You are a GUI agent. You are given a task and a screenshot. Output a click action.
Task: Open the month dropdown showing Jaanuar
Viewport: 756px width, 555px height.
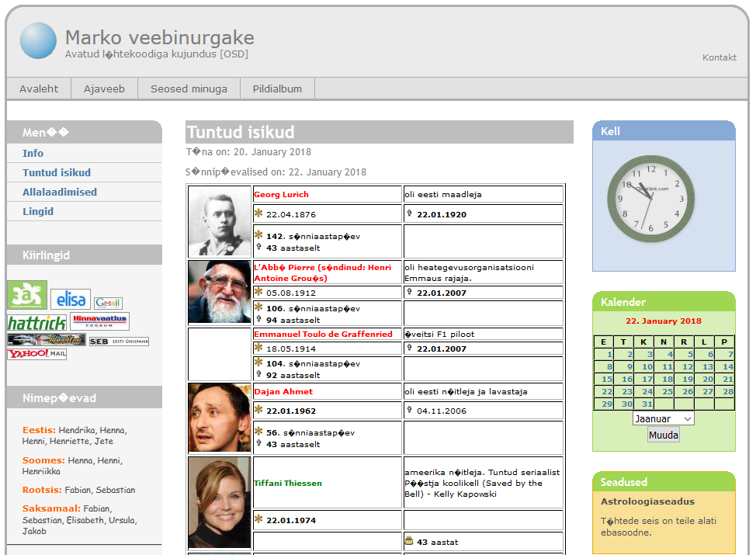pos(663,418)
